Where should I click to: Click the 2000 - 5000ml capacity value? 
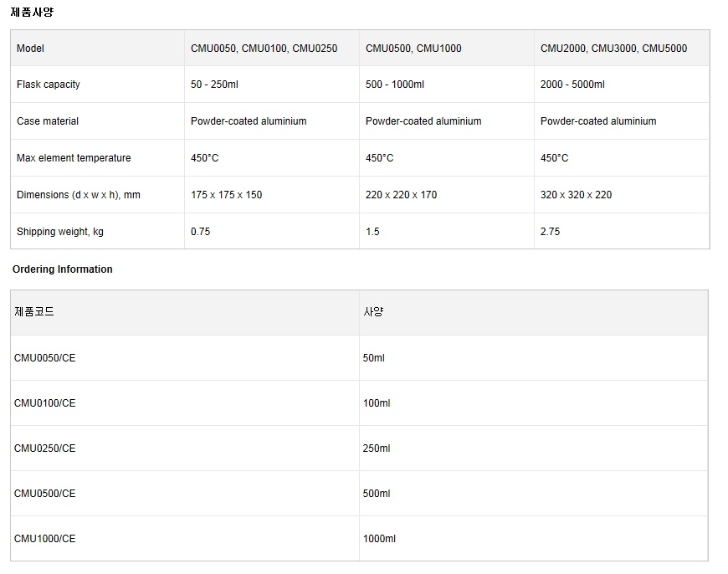tap(572, 85)
